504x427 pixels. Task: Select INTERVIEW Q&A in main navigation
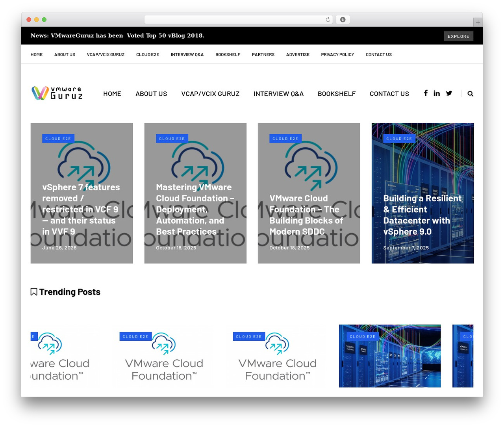(x=278, y=94)
